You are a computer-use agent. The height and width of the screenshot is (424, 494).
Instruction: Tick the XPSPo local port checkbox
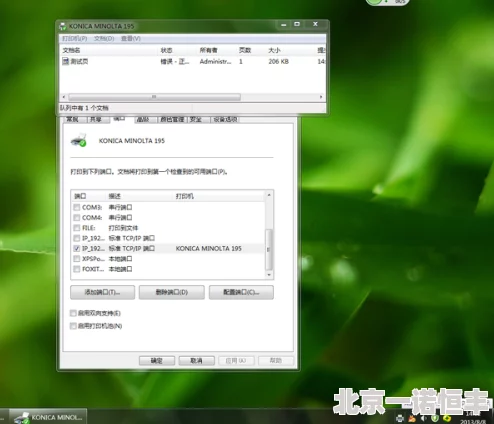pos(77,259)
